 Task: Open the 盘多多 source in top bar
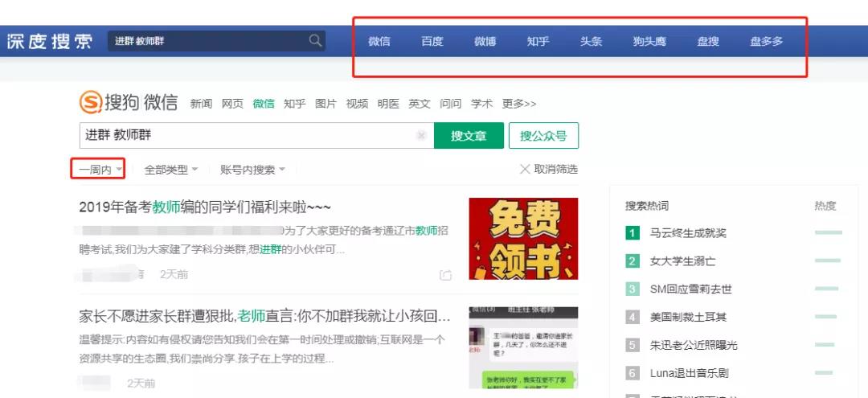point(766,41)
